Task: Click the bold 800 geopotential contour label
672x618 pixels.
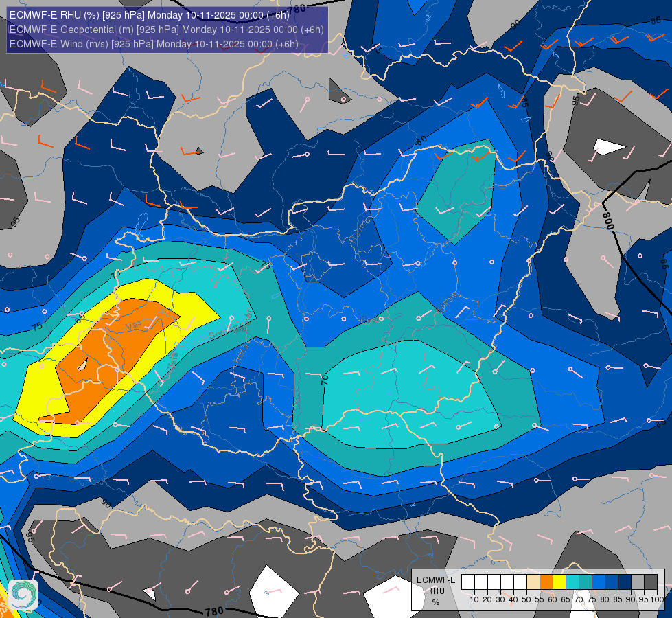Action: tap(608, 221)
